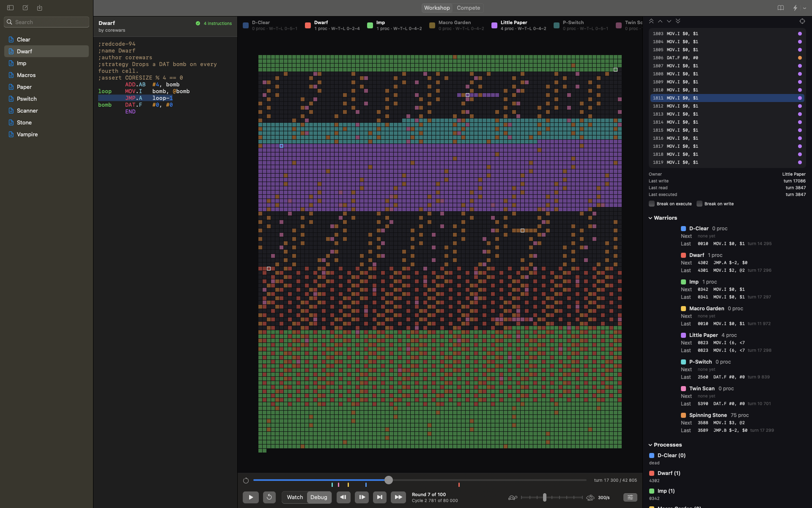
Task: Click the lightning bolt action icon
Action: (x=795, y=8)
